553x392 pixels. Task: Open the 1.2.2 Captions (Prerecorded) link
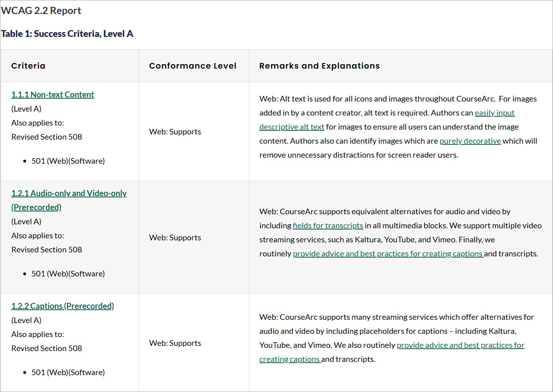pyautogui.click(x=63, y=306)
